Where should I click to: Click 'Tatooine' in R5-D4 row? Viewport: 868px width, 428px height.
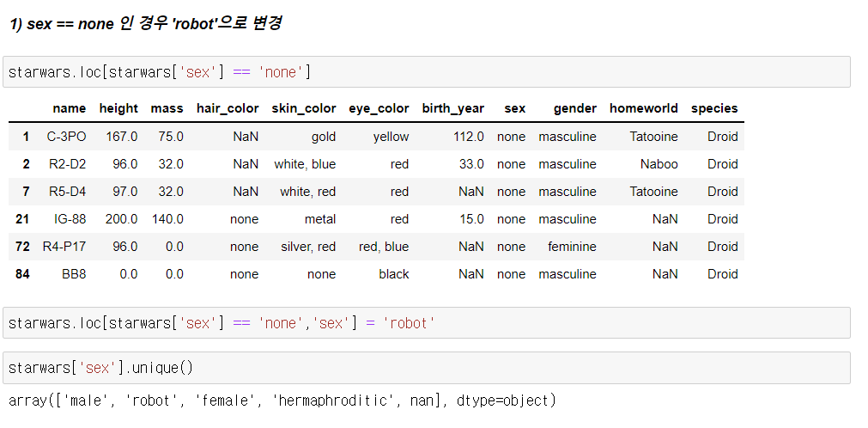tap(653, 192)
